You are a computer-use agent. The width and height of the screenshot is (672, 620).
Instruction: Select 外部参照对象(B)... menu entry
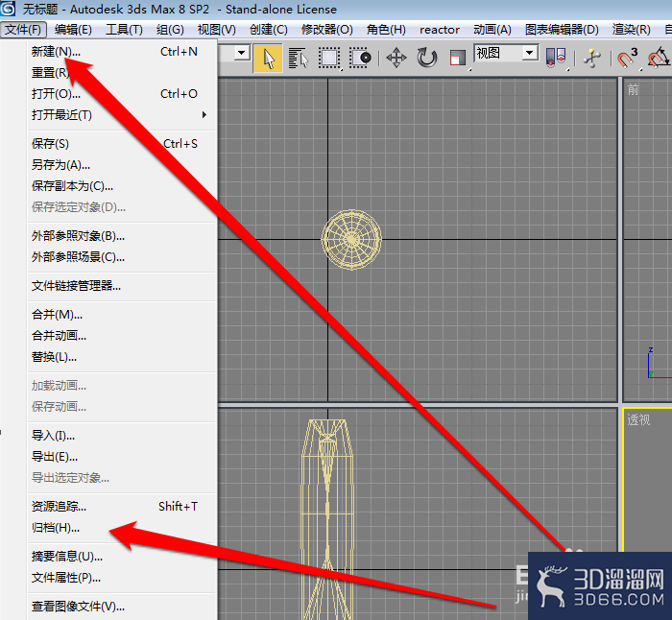pos(122,236)
